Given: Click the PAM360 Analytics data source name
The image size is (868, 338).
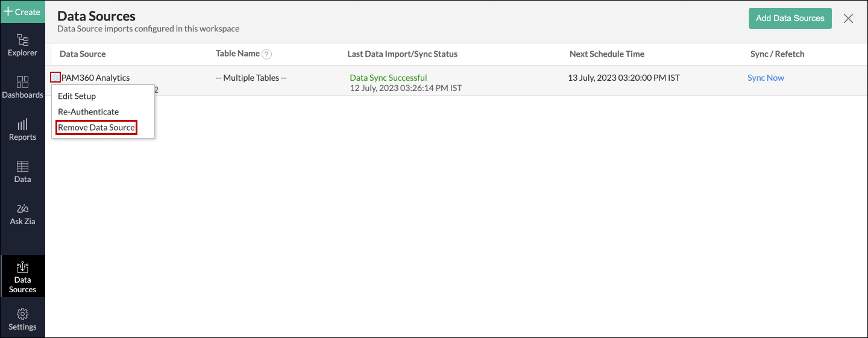Looking at the screenshot, I should click(x=96, y=78).
